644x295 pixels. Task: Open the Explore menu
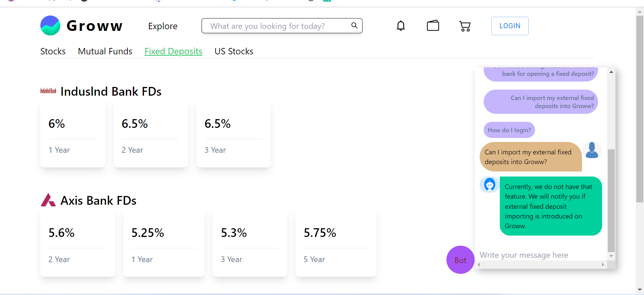[163, 26]
